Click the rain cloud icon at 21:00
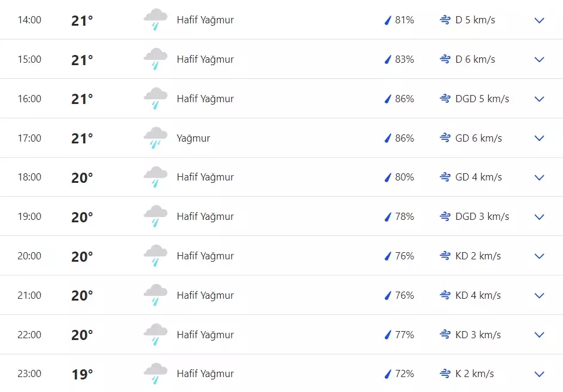Viewport: 563px width, 392px height. point(156,295)
